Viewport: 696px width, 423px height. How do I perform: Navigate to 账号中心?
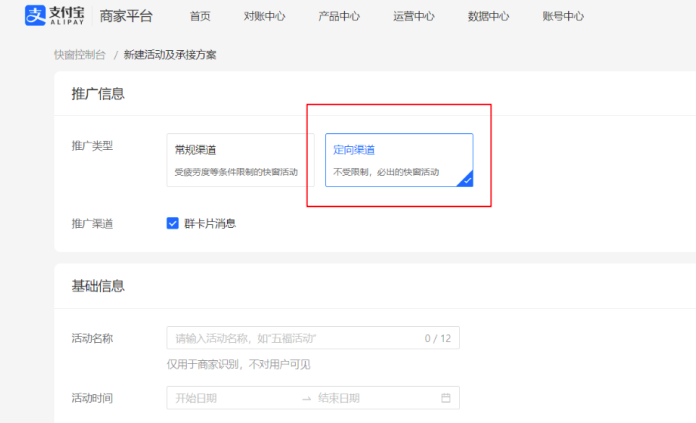(x=563, y=17)
